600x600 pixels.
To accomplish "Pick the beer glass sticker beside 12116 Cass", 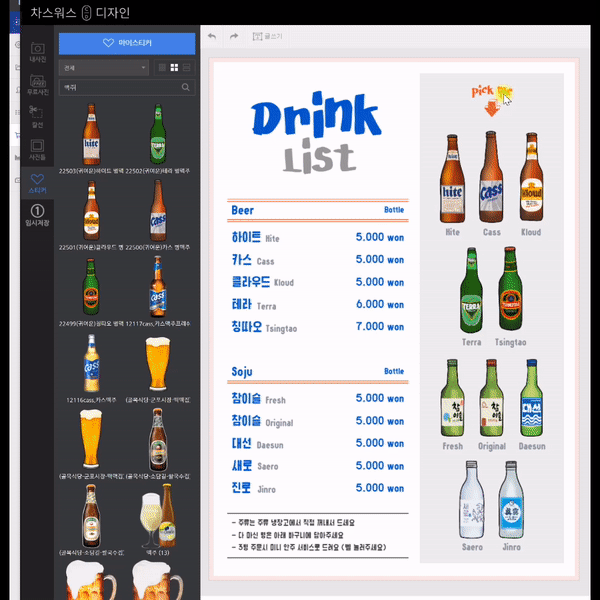I will (158, 364).
